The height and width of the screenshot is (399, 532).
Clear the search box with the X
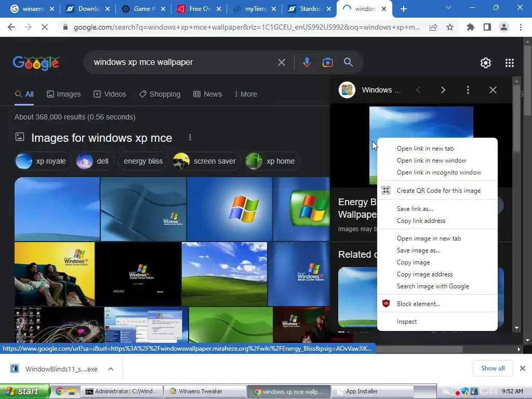281,62
